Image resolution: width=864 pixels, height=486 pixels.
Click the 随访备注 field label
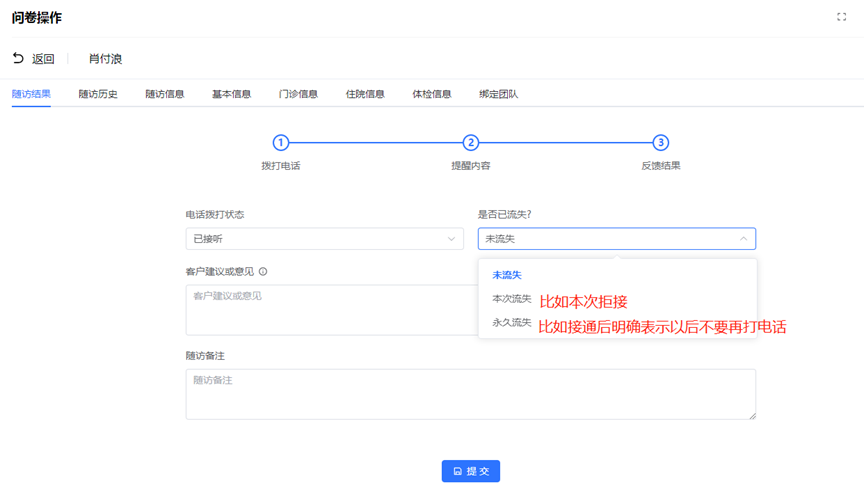205,356
